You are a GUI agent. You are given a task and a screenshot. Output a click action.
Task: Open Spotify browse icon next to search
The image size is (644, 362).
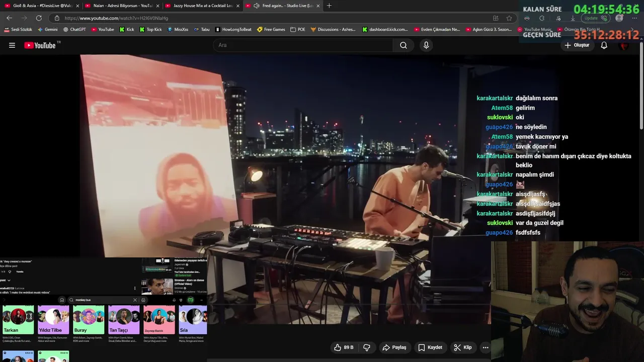pos(143,300)
